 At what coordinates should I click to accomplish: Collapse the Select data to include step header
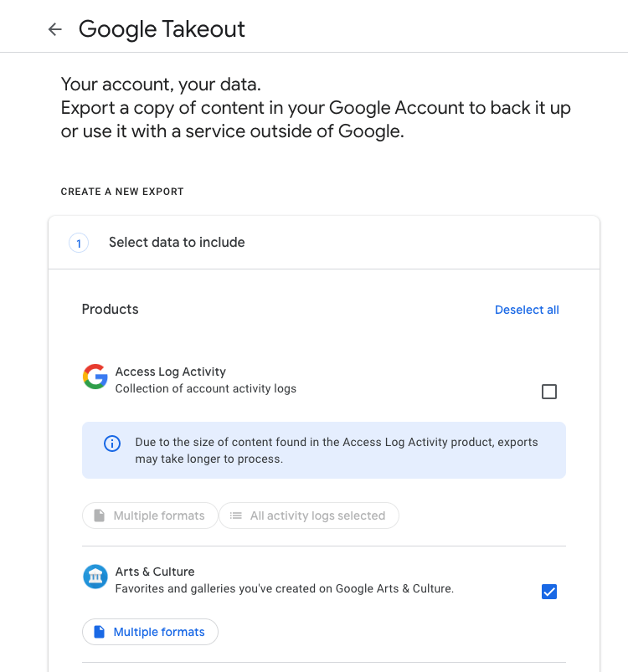324,243
